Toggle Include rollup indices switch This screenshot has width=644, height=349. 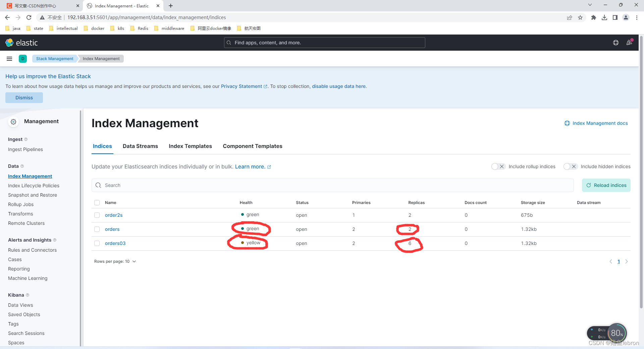click(498, 166)
